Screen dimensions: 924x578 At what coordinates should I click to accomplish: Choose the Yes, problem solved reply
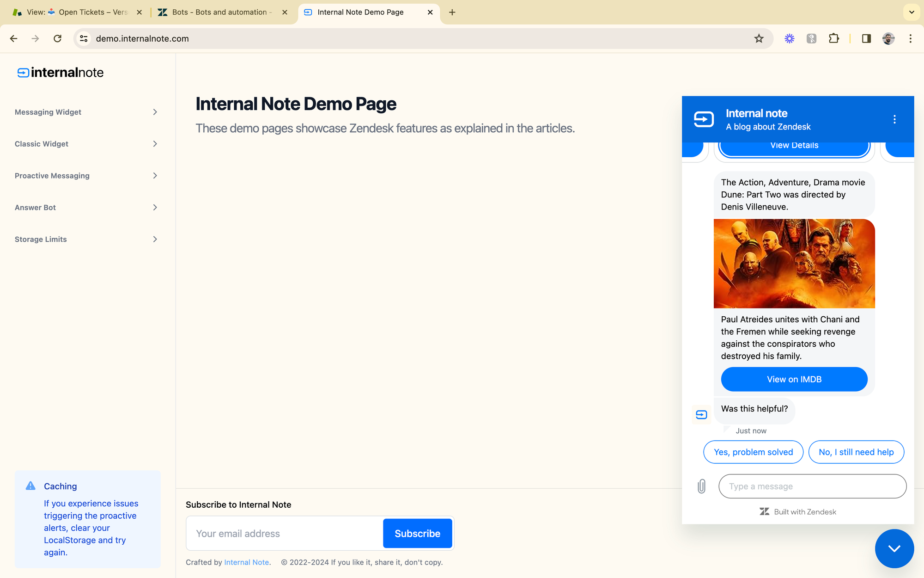[x=753, y=452]
